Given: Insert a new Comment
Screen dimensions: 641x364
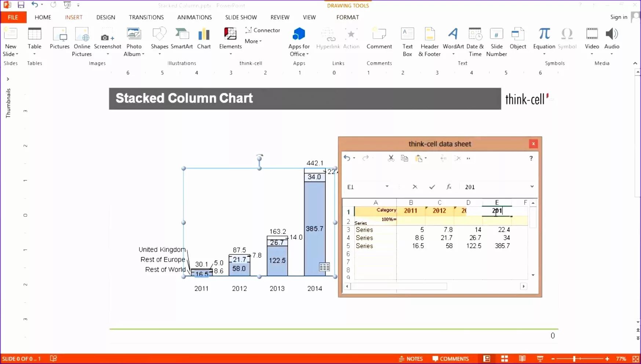Looking at the screenshot, I should click(x=379, y=34).
